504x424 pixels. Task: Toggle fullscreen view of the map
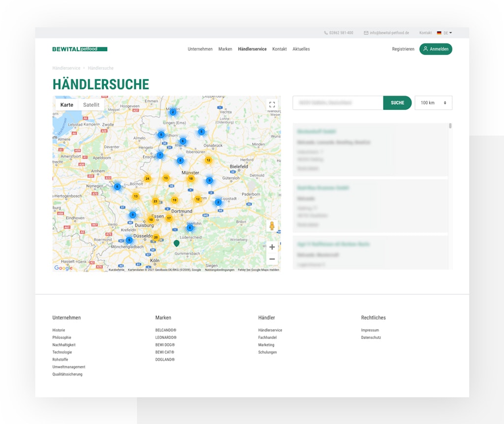(x=272, y=104)
